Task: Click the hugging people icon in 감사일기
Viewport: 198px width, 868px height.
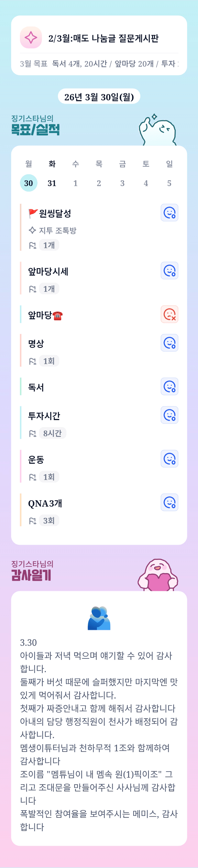Action: point(99,618)
